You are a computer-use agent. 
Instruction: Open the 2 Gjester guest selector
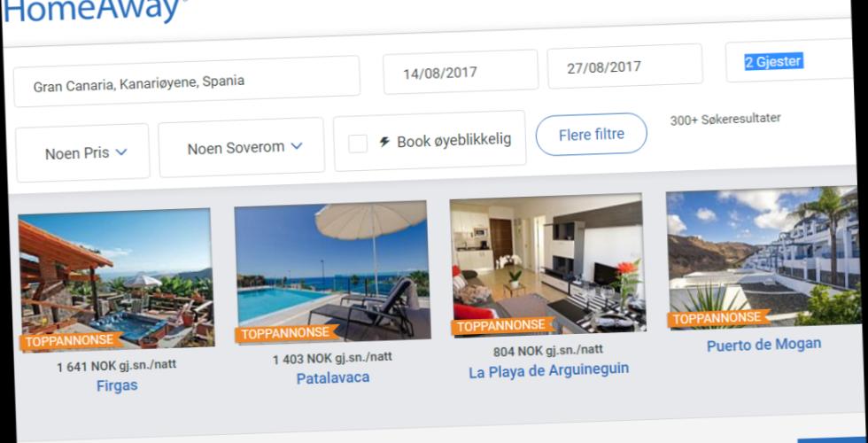tap(789, 60)
